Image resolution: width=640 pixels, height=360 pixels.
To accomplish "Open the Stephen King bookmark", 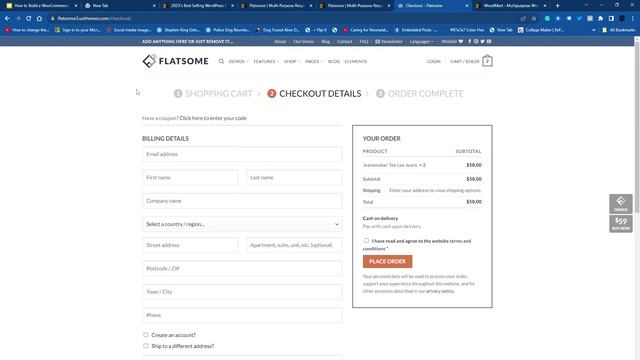I will coord(178,30).
